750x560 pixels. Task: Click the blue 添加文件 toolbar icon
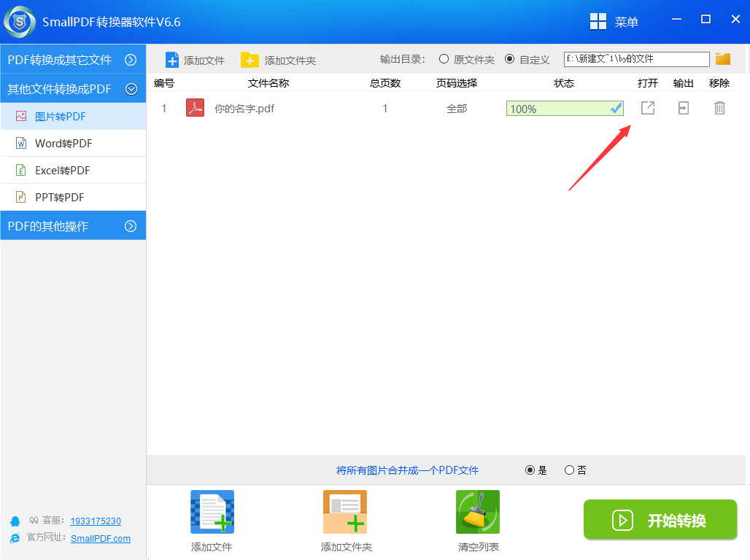click(x=171, y=60)
